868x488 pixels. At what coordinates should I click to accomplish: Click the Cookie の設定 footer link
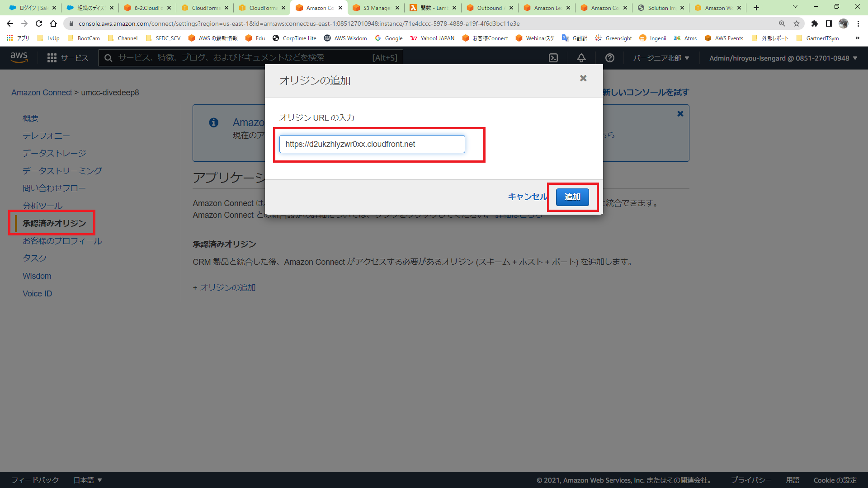pos(835,480)
